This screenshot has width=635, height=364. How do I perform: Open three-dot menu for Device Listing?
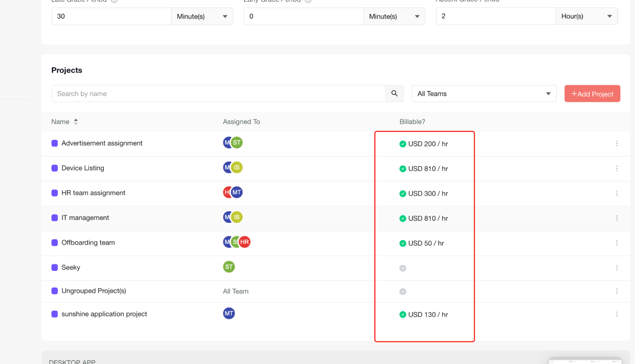(x=617, y=168)
